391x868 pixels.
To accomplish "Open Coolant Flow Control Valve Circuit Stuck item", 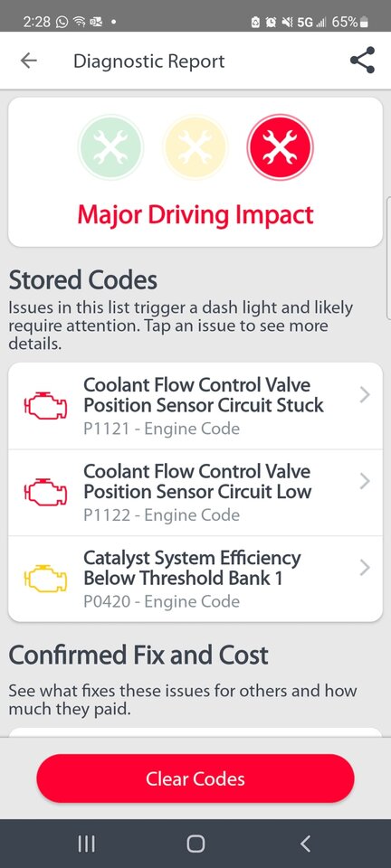I will [195, 406].
